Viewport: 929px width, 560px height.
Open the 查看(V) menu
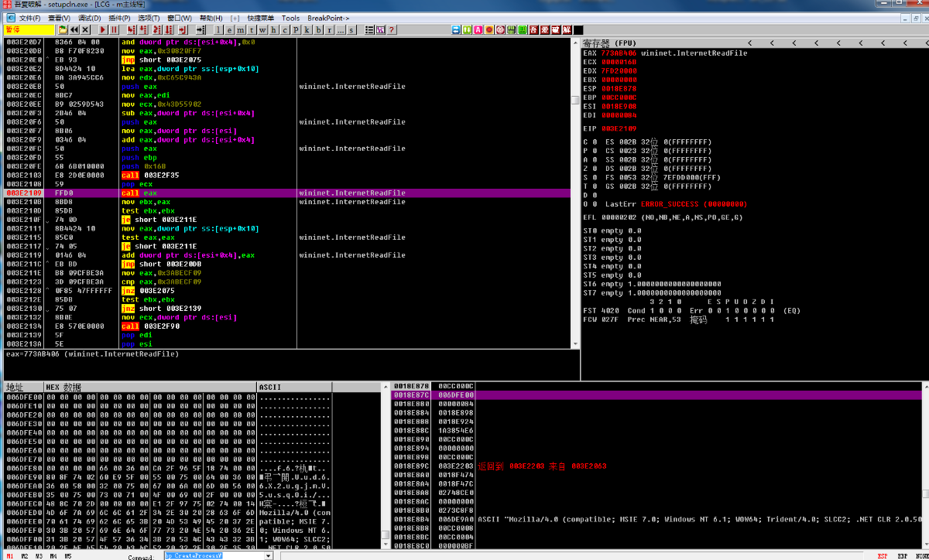coord(59,18)
